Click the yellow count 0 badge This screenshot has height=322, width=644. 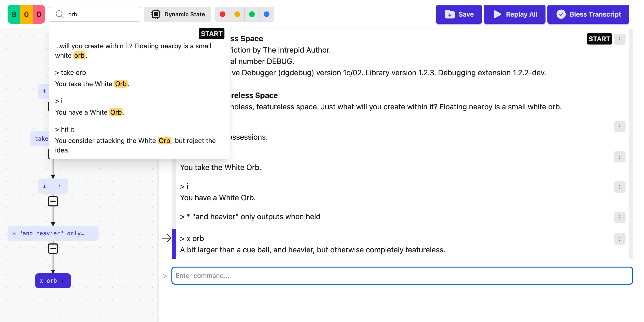(26, 14)
